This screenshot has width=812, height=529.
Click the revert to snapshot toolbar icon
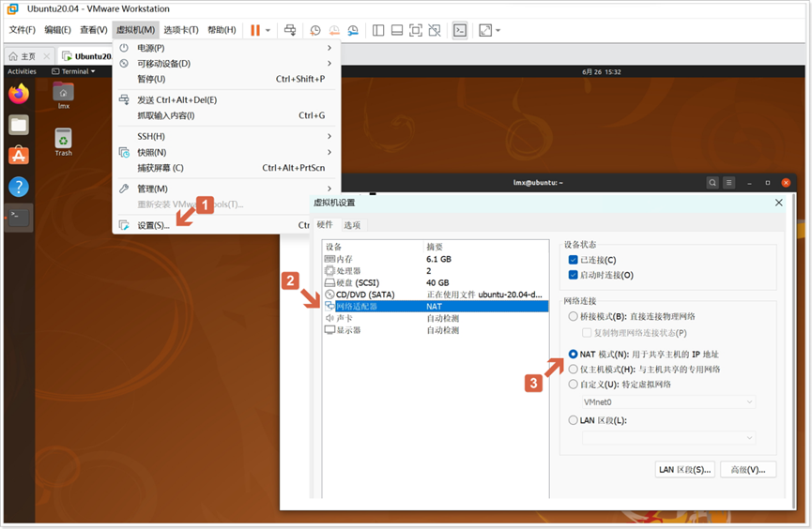tap(334, 31)
